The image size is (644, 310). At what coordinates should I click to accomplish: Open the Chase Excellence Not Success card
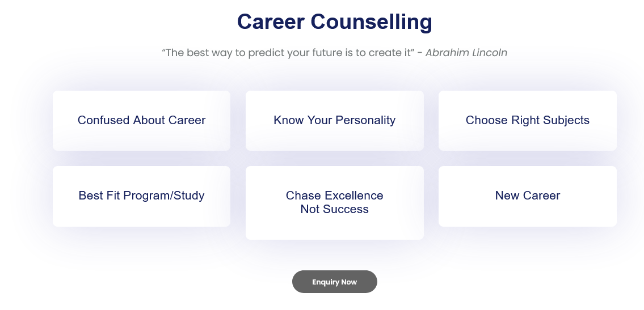334,203
